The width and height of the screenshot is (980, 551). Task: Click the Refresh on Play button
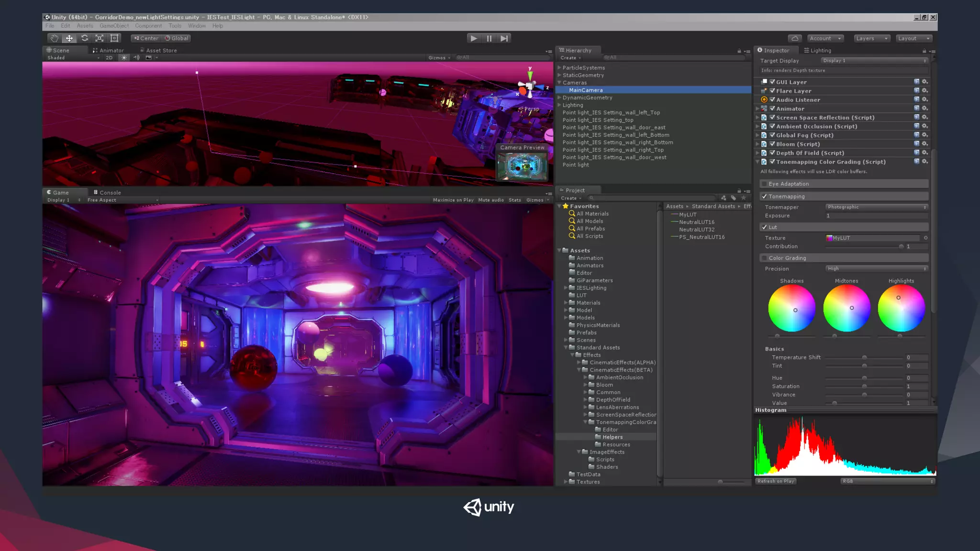coord(776,481)
